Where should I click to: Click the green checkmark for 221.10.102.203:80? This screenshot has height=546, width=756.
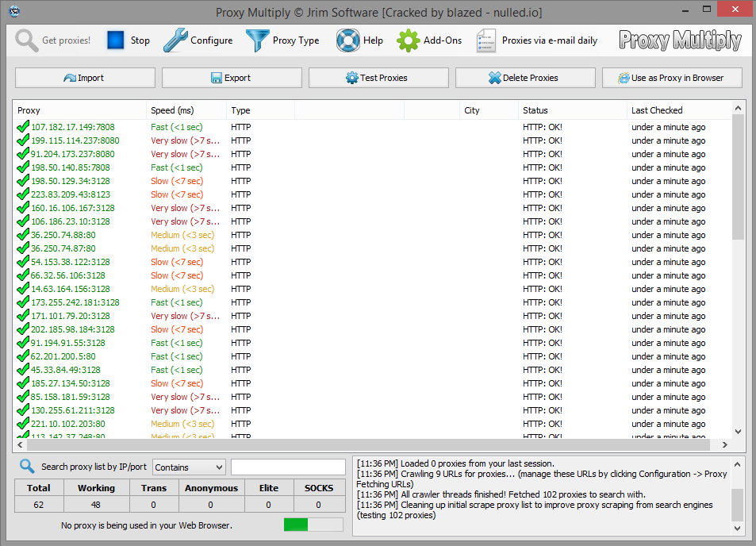[23, 424]
